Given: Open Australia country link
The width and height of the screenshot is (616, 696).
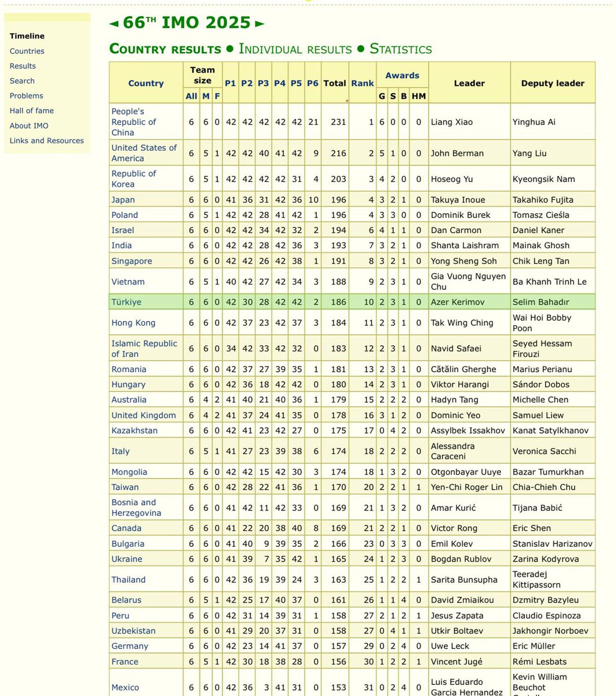Looking at the screenshot, I should [x=129, y=400].
